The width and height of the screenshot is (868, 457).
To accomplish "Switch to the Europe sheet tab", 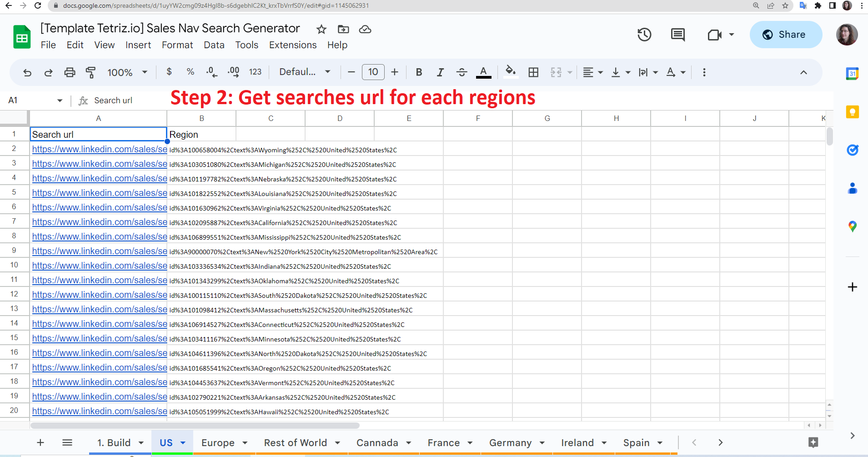I will [218, 443].
